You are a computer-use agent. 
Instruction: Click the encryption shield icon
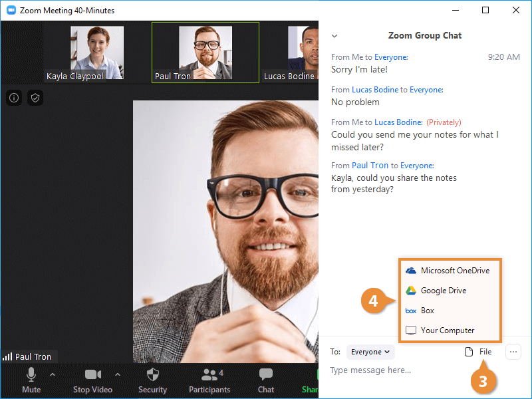(35, 98)
